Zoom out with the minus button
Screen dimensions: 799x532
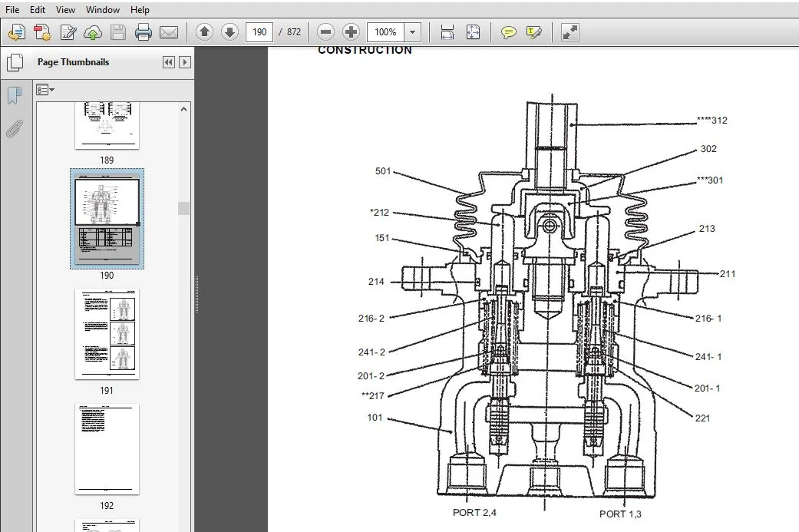(325, 32)
